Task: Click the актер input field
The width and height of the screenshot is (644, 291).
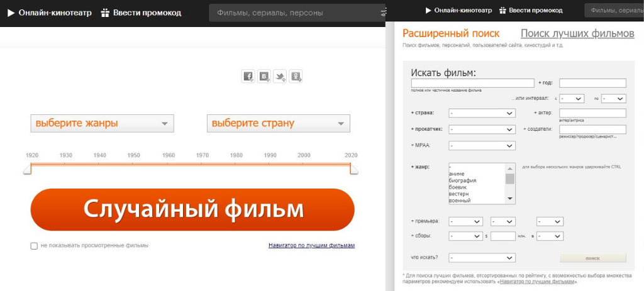Action: [592, 113]
